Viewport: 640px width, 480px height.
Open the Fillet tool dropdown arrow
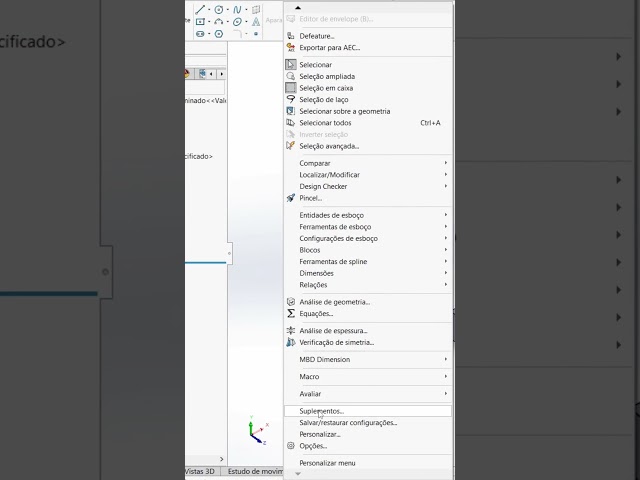[x=246, y=34]
